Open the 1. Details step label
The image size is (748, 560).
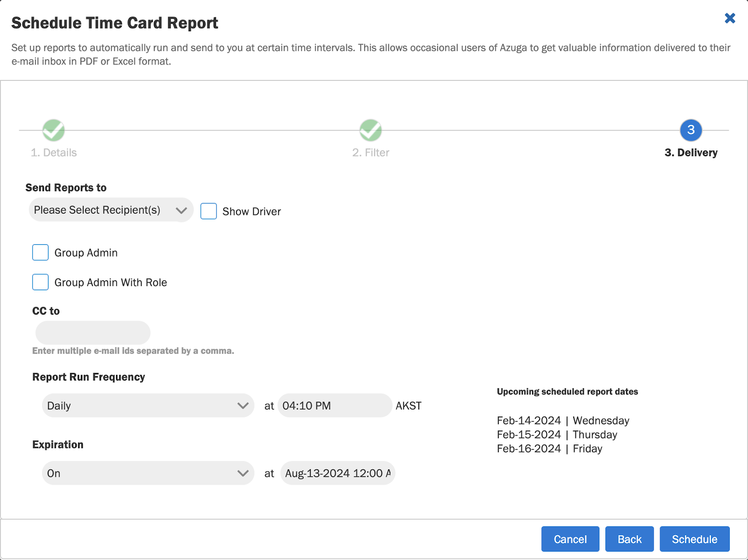click(x=54, y=153)
